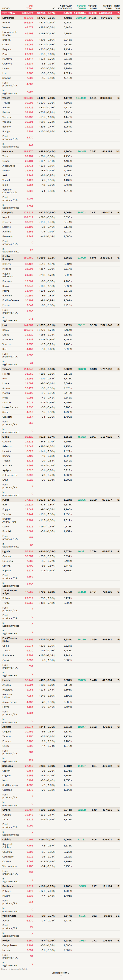This screenshot has width=123, height=980.
Task: Click the TAMPONI TOTALI column header
Action: pyautogui.click(x=107, y=7)
